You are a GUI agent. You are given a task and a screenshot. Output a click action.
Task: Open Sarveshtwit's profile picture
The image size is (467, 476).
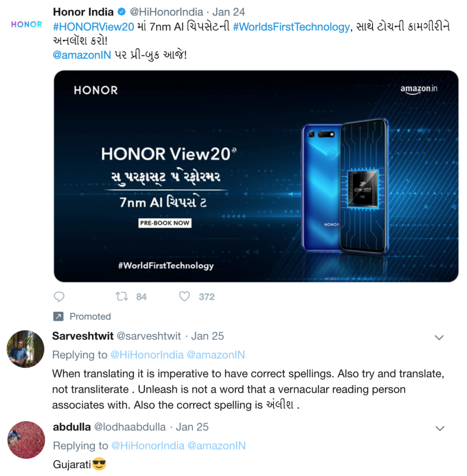(26, 349)
